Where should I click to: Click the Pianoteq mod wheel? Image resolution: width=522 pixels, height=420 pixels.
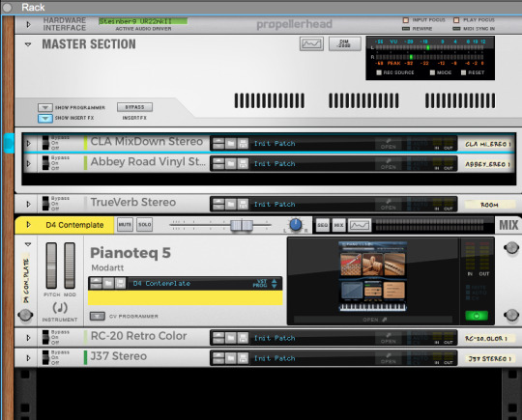(x=70, y=266)
